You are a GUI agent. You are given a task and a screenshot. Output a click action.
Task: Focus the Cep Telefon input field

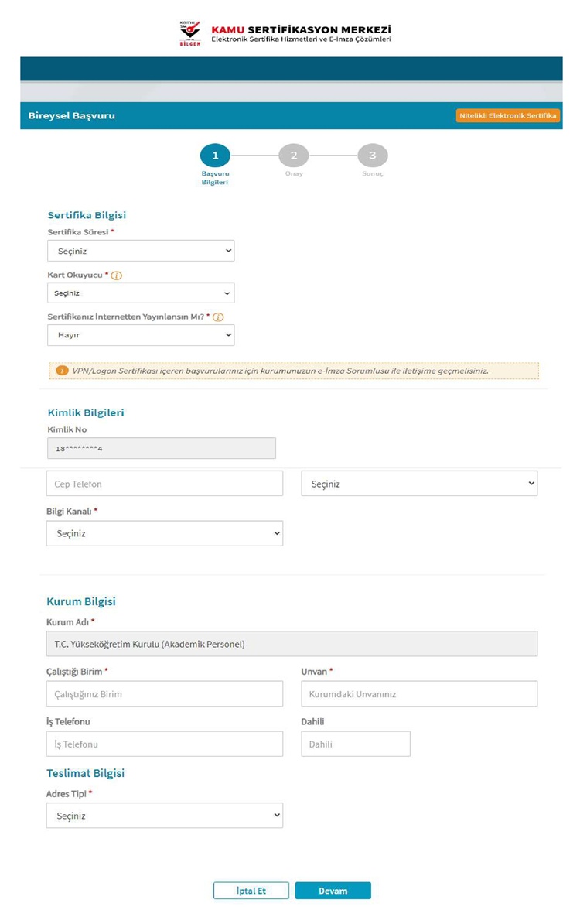[165, 483]
